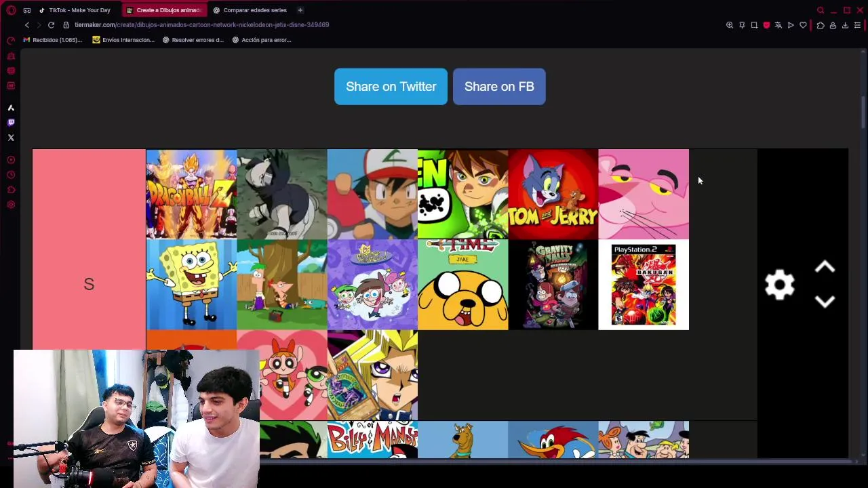The width and height of the screenshot is (868, 488).
Task: Select the SpongeBob thumbnail
Action: [x=191, y=285]
